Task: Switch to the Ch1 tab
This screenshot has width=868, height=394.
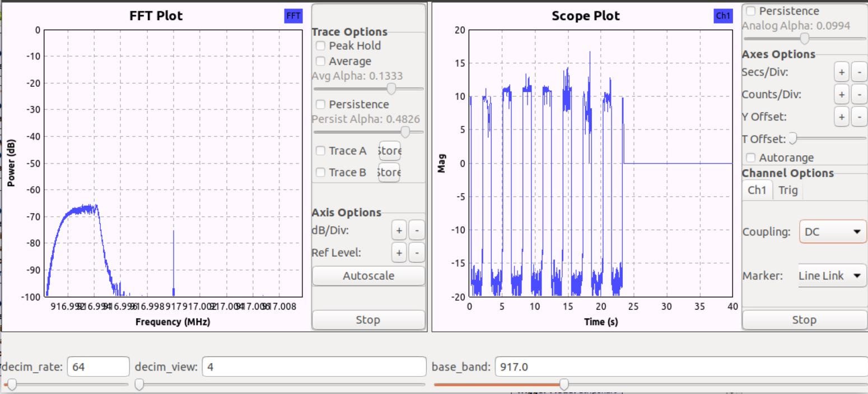Action: coord(757,190)
